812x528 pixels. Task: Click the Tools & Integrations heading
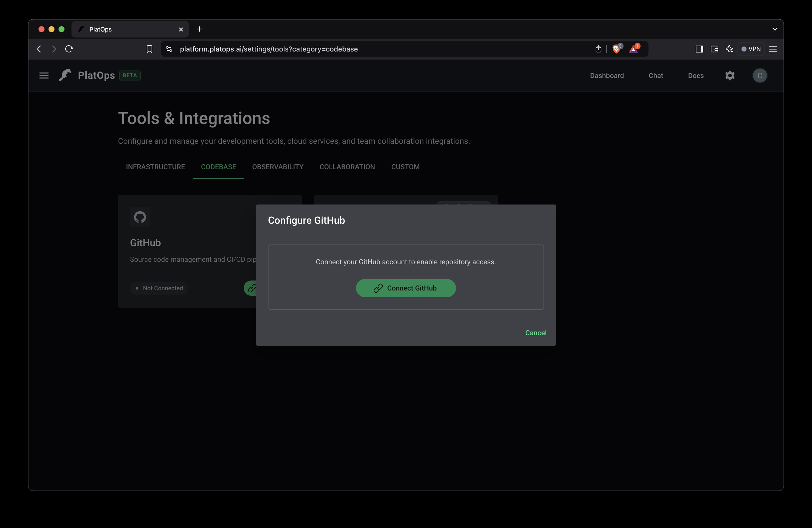[194, 118]
